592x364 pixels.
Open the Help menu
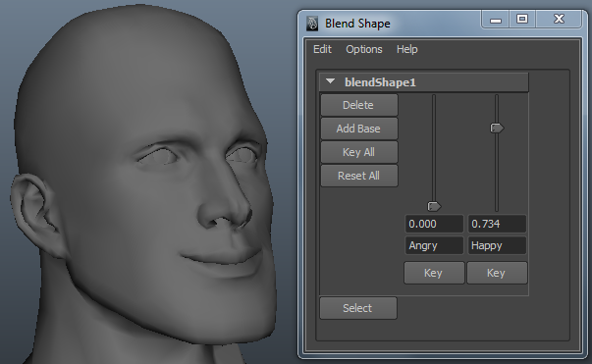pos(407,49)
